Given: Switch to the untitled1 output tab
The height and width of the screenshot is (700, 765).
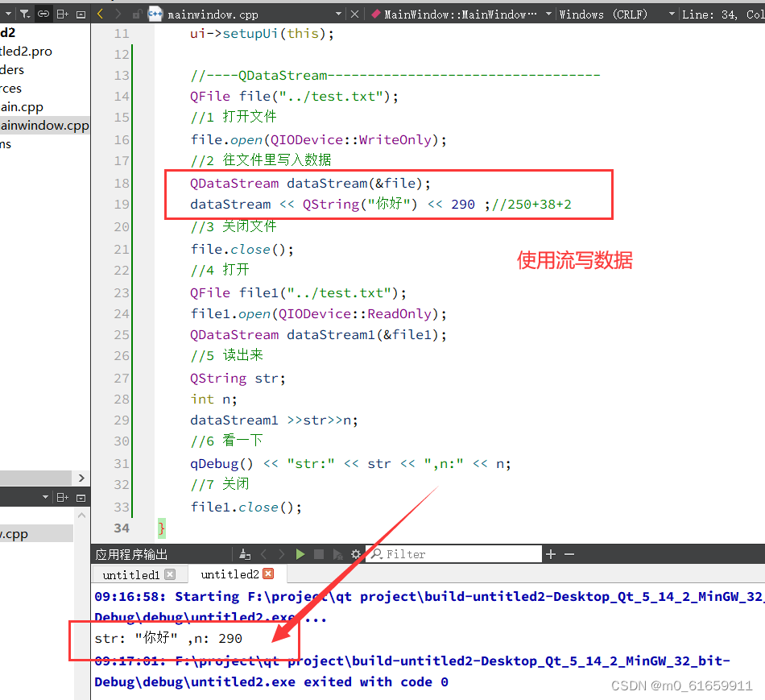Looking at the screenshot, I should click(133, 574).
